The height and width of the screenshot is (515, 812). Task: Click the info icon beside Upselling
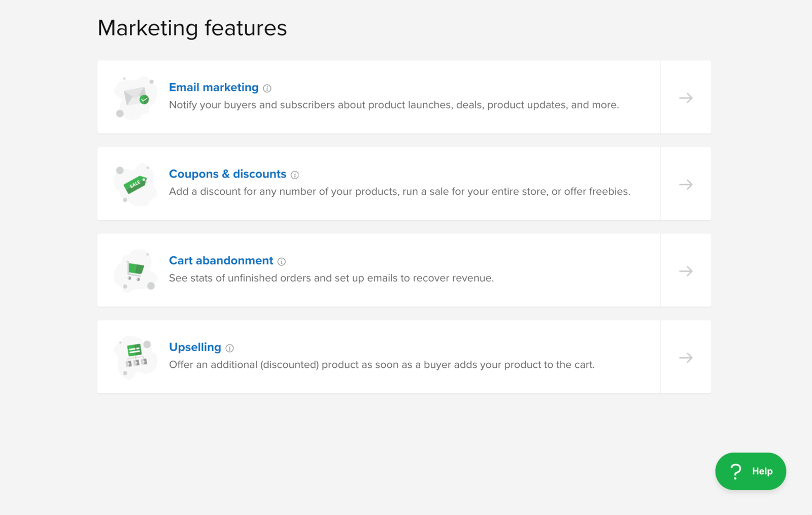(230, 348)
